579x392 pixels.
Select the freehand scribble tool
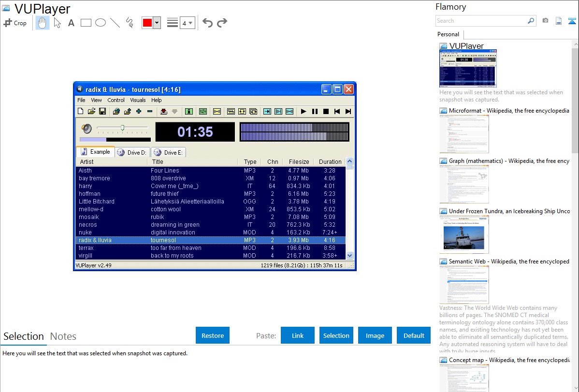tap(130, 23)
